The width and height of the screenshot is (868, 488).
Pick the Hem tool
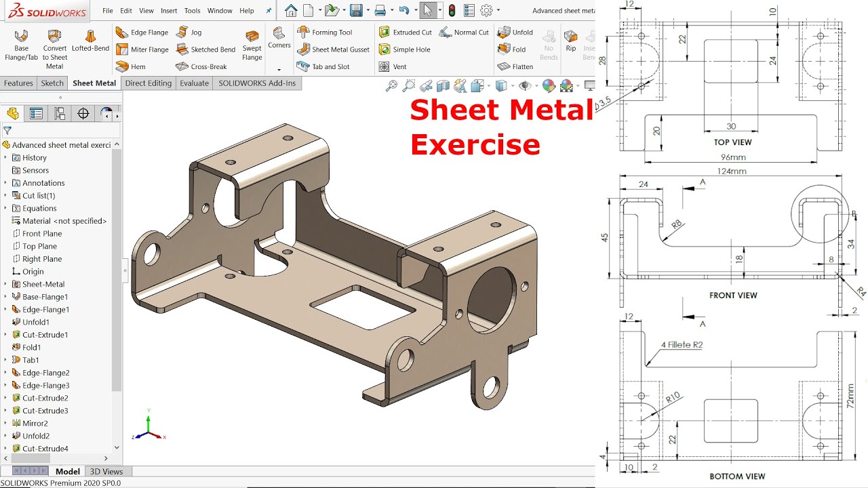point(131,66)
